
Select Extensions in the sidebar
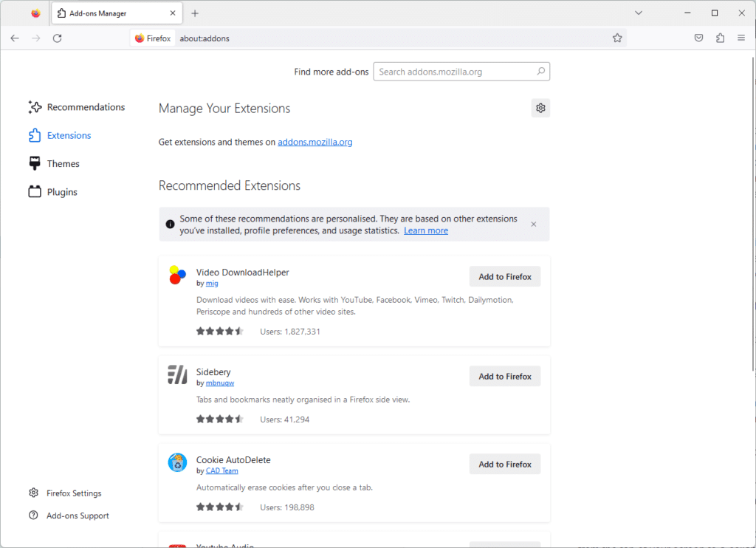point(60,136)
